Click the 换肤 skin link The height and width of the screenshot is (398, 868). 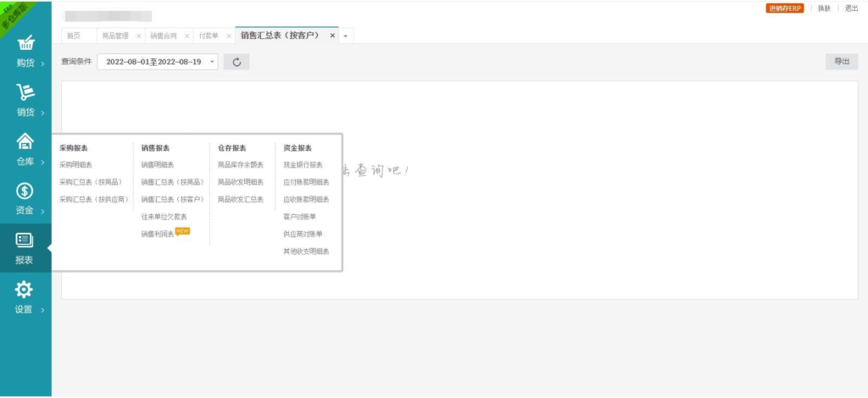pos(824,8)
